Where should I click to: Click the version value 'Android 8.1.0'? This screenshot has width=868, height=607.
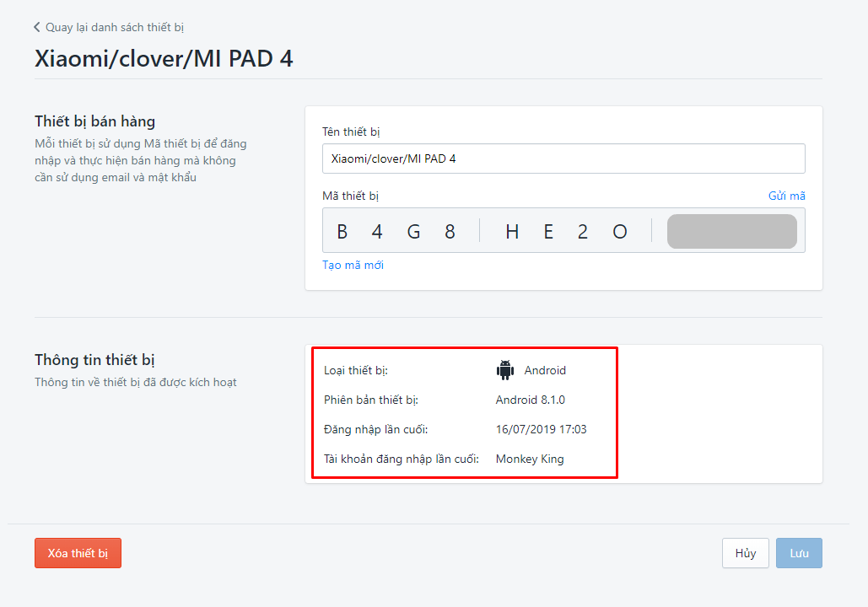pos(531,400)
